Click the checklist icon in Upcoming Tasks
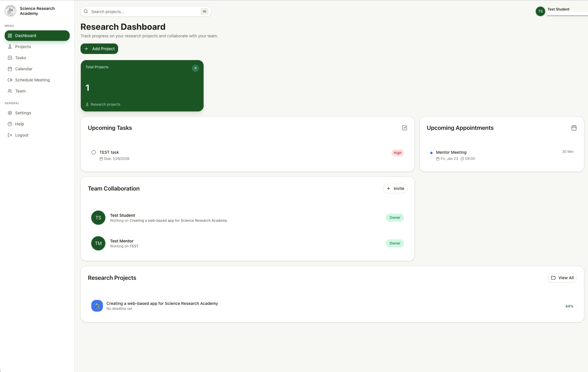588x372 pixels. click(405, 128)
